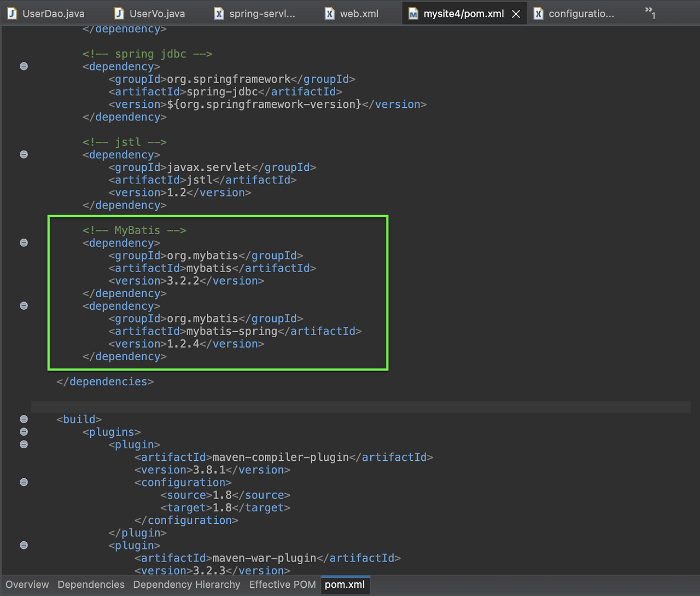The image size is (700, 596).
Task: Collapse the maven-compiler-plugin configuration block
Action: (24, 482)
